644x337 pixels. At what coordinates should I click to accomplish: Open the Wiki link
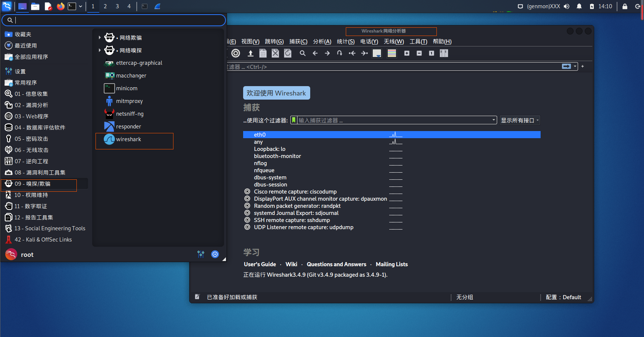coord(291,264)
